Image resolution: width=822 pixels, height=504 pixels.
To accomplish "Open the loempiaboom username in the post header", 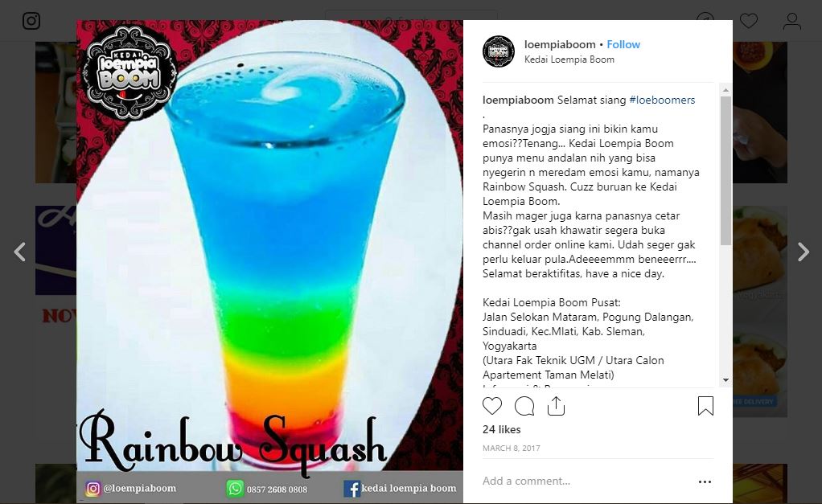I will coord(560,44).
